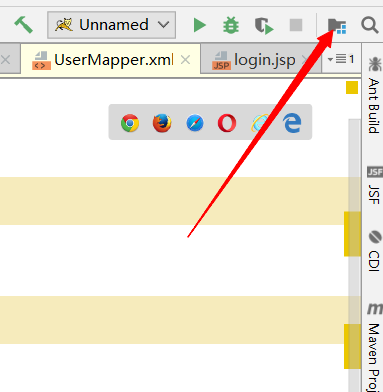Run with Coverage using the shield icon
This screenshot has height=392, width=383.
(264, 26)
